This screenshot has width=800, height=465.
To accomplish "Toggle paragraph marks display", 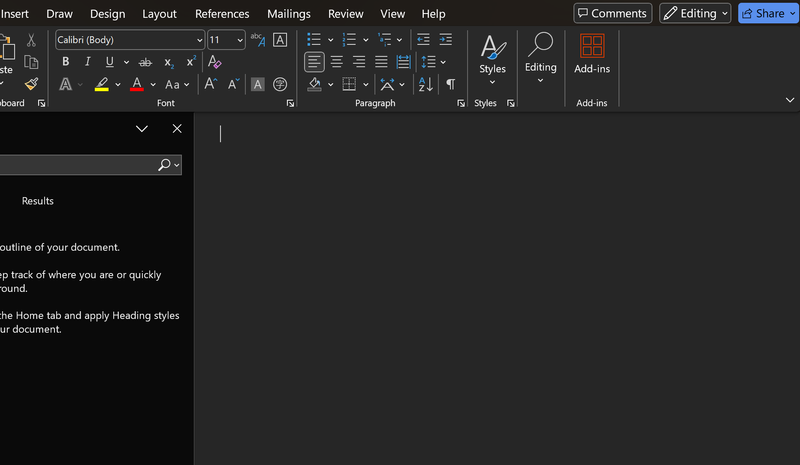I will [450, 85].
